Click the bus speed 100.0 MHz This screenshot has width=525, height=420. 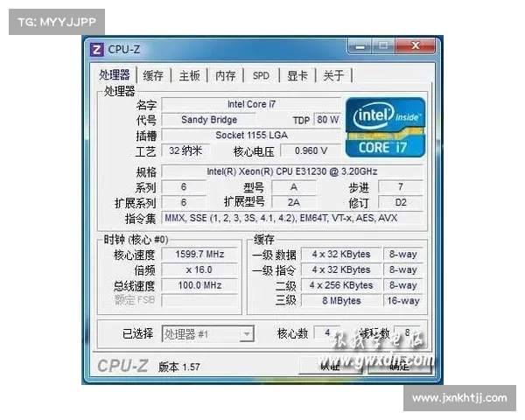199,285
